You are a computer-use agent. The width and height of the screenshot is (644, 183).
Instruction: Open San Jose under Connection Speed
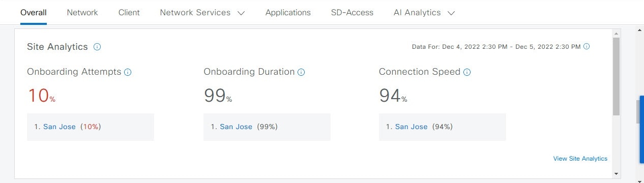point(411,127)
